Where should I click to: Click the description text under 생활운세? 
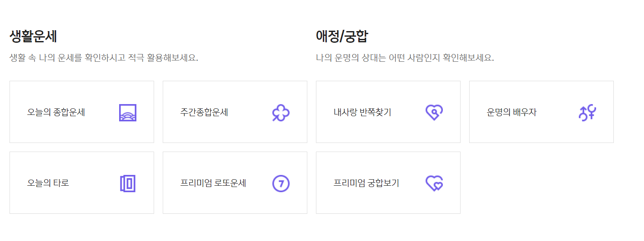104,58
